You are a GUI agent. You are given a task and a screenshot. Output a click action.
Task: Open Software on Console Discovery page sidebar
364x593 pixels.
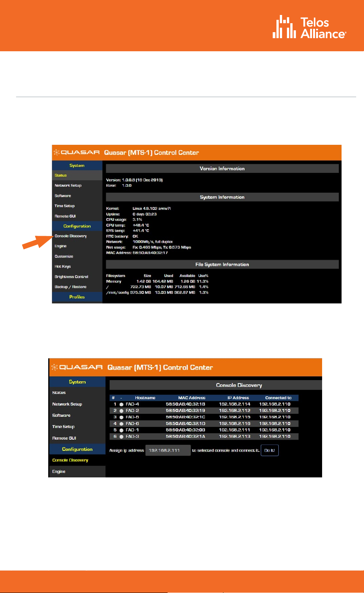[61, 416]
